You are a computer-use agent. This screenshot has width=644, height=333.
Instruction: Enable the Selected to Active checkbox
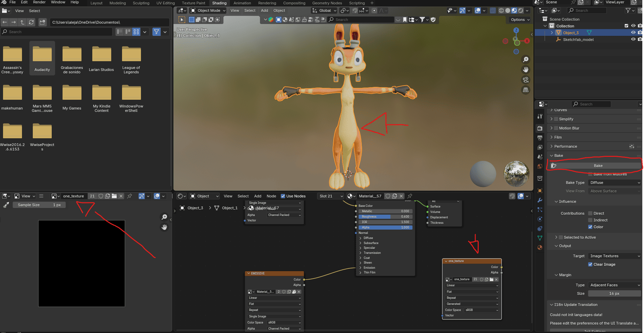[x=561, y=237]
